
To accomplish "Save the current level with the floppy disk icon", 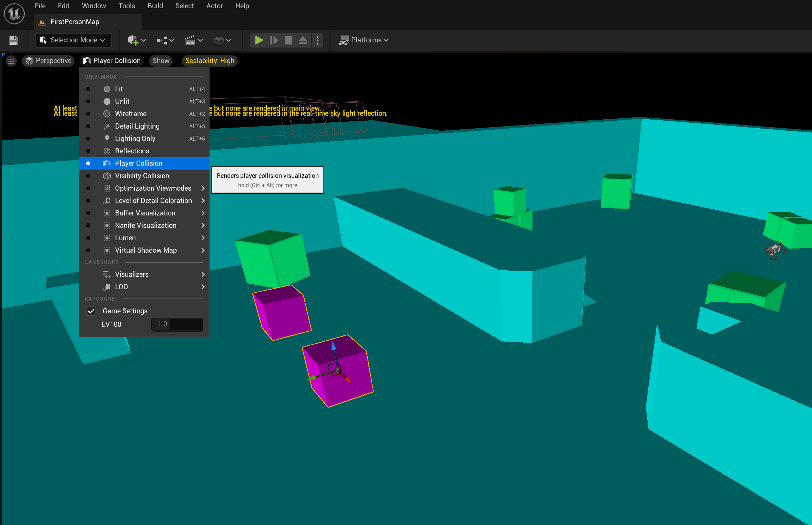I will (x=13, y=40).
